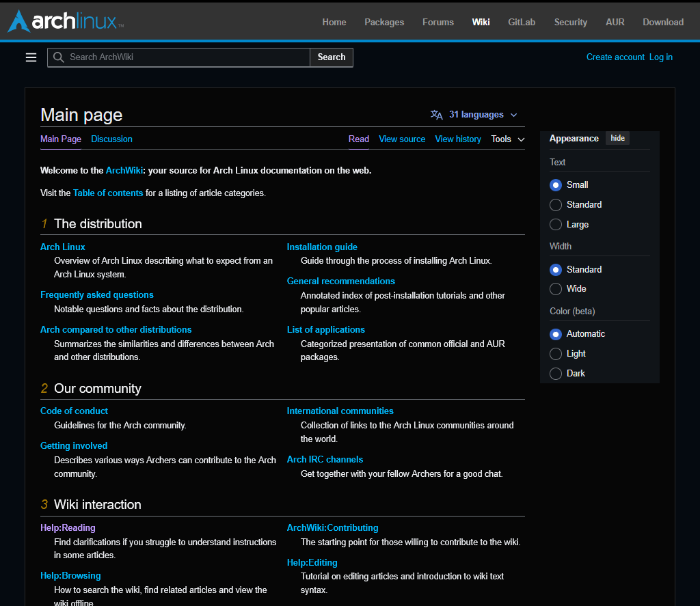Image resolution: width=700 pixels, height=606 pixels.
Task: Open the Installation guide link
Action: (322, 247)
